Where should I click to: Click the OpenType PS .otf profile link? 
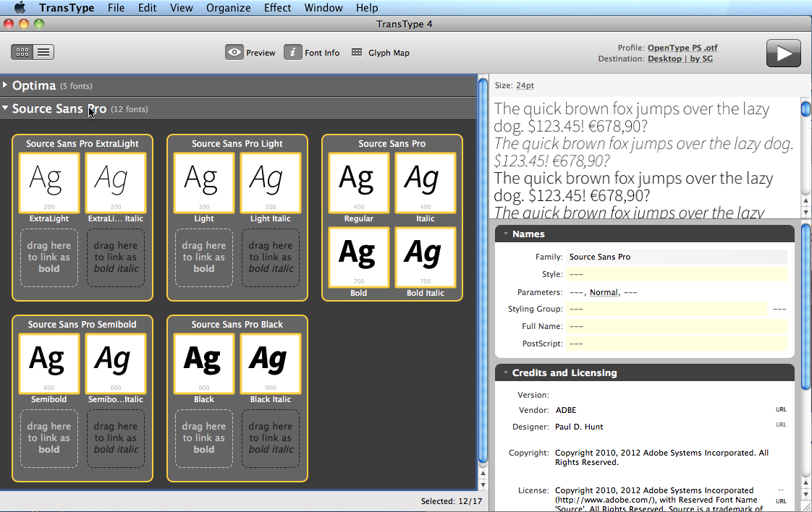[x=682, y=48]
